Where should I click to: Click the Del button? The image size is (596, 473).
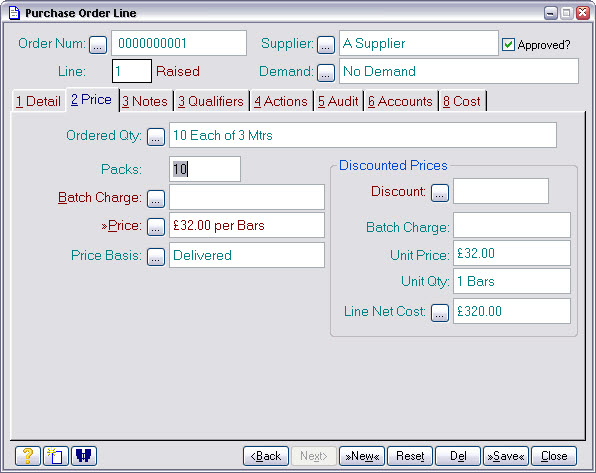pyautogui.click(x=458, y=456)
